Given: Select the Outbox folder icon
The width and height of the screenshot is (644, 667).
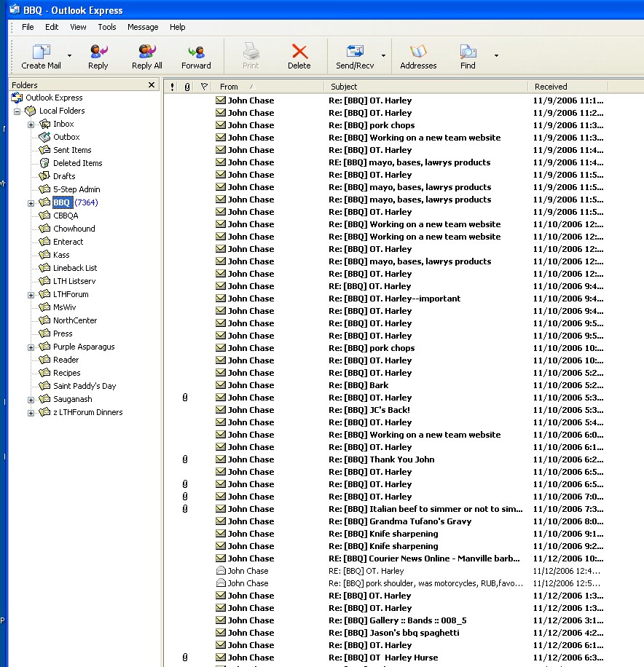Looking at the screenshot, I should (44, 137).
